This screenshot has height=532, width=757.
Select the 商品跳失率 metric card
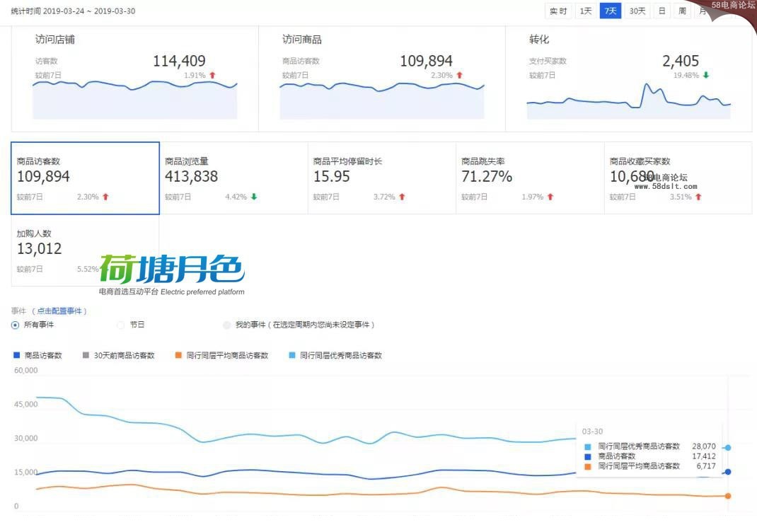click(x=530, y=178)
